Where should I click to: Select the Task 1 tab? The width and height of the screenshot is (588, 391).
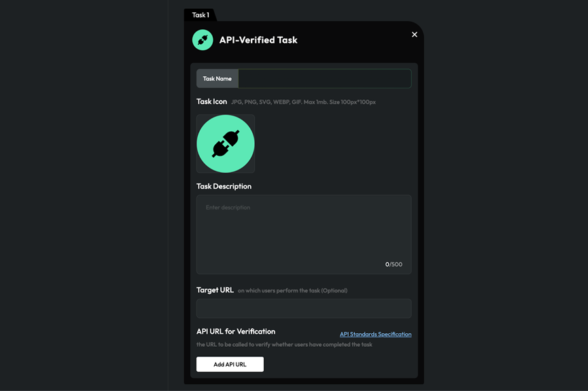201,15
